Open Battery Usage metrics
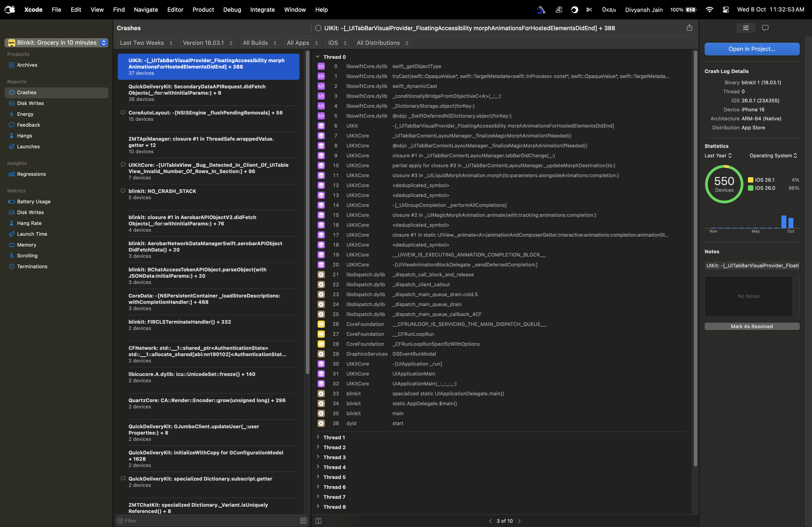This screenshot has height=527, width=812. 34,202
